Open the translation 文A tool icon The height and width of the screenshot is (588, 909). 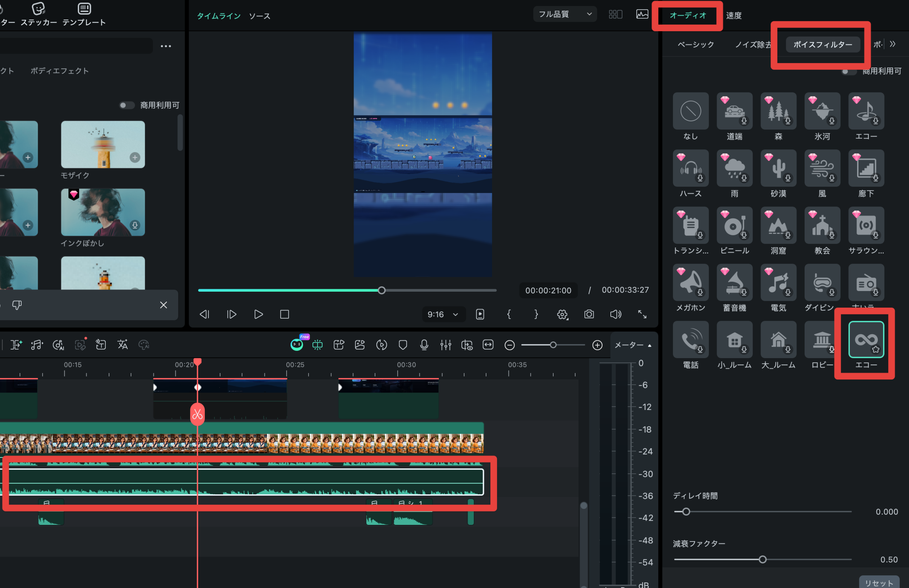click(122, 345)
